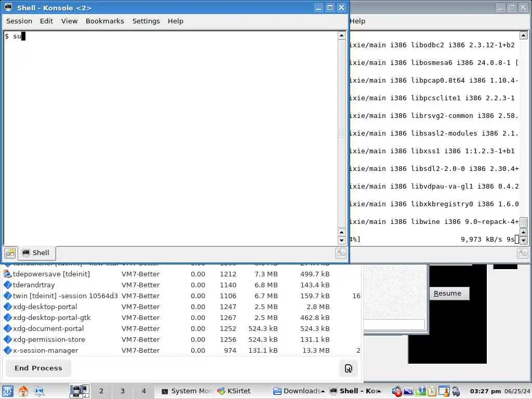Viewport: 532px width, 399px height.
Task: Click memory value 13.3 MB
Action: click(x=315, y=351)
